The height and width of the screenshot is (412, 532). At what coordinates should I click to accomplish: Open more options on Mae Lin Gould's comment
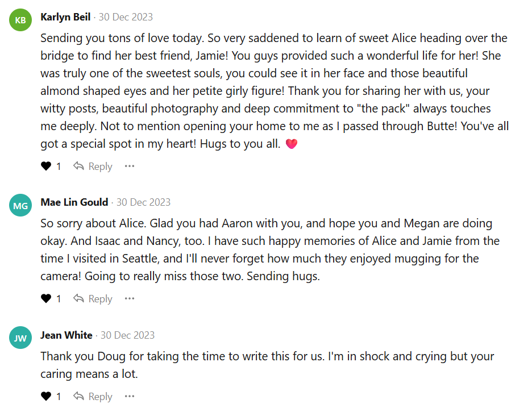130,299
